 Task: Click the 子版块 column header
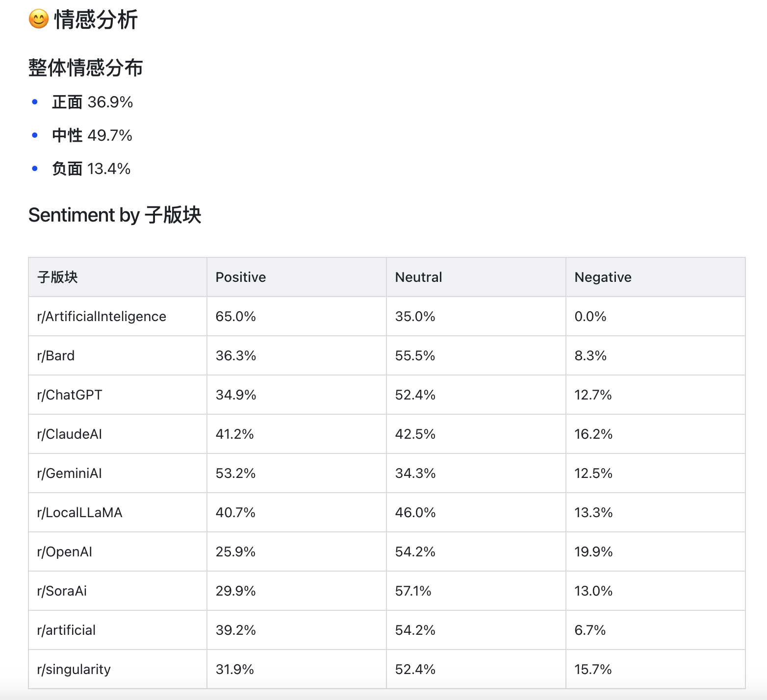(57, 277)
